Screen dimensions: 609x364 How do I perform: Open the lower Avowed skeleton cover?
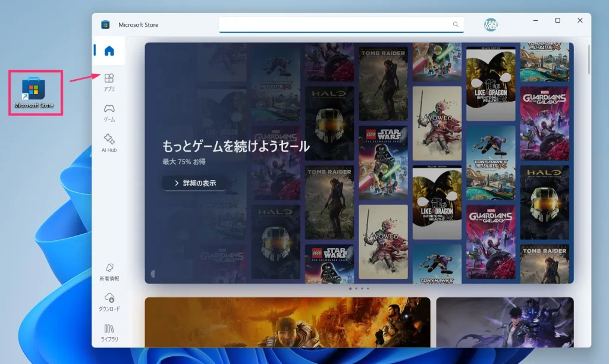(x=383, y=242)
